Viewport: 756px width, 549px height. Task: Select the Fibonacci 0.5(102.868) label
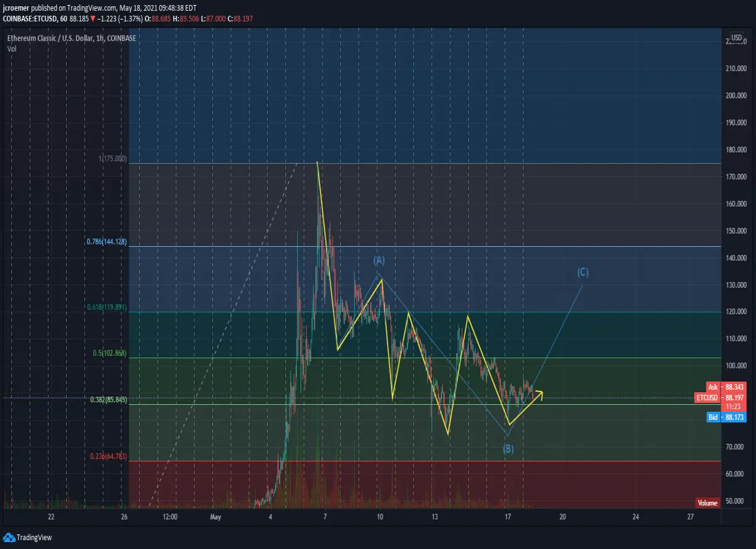coord(110,354)
